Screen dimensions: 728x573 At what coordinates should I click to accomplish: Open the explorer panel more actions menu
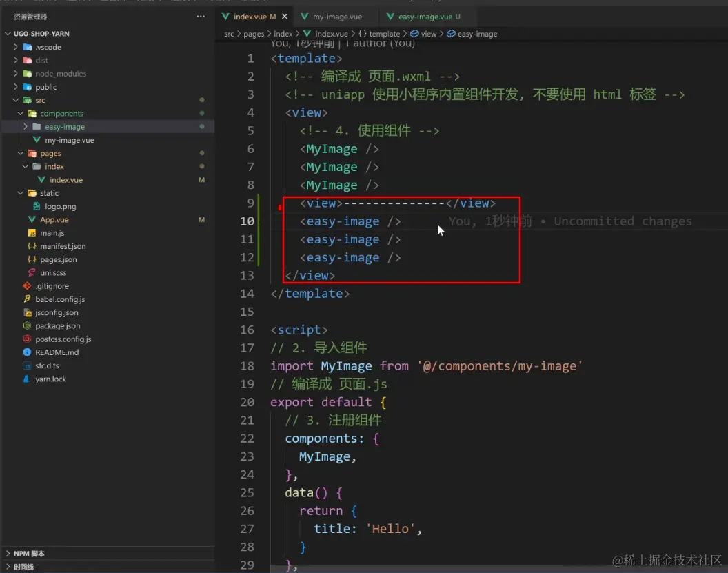tap(201, 17)
